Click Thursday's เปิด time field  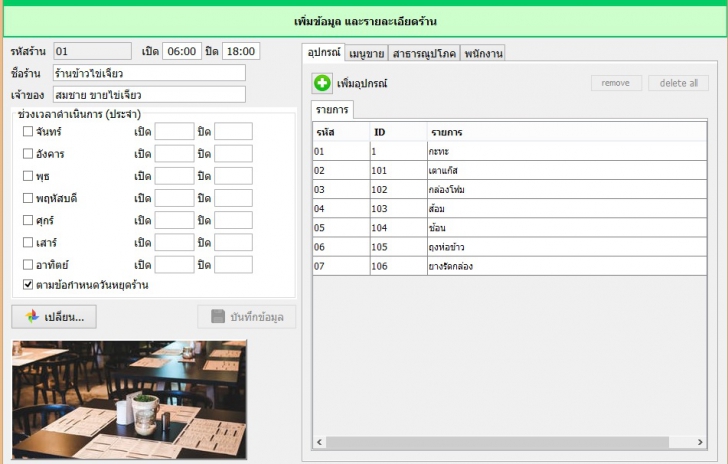pos(174,198)
